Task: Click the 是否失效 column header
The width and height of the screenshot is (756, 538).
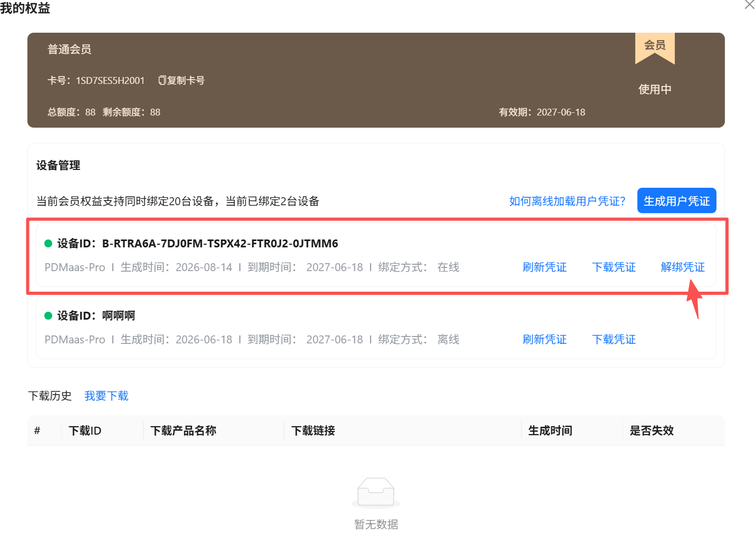Action: tap(652, 430)
